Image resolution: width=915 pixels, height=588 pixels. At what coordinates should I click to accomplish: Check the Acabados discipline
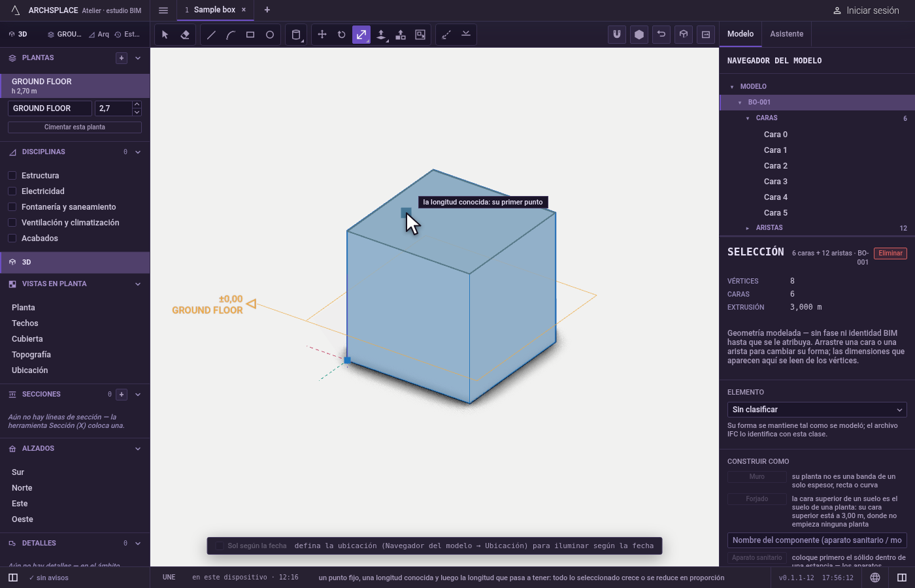tap(12, 238)
